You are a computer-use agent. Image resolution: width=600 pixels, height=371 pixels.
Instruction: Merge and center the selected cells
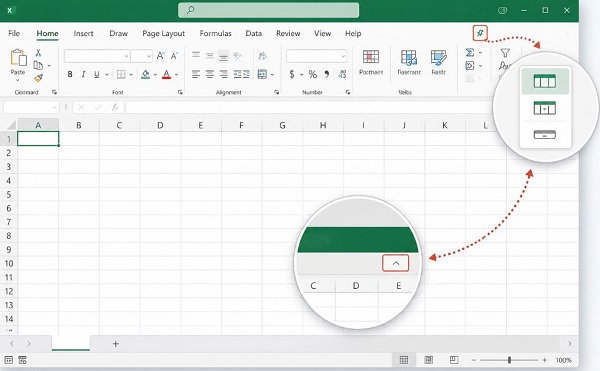click(262, 74)
